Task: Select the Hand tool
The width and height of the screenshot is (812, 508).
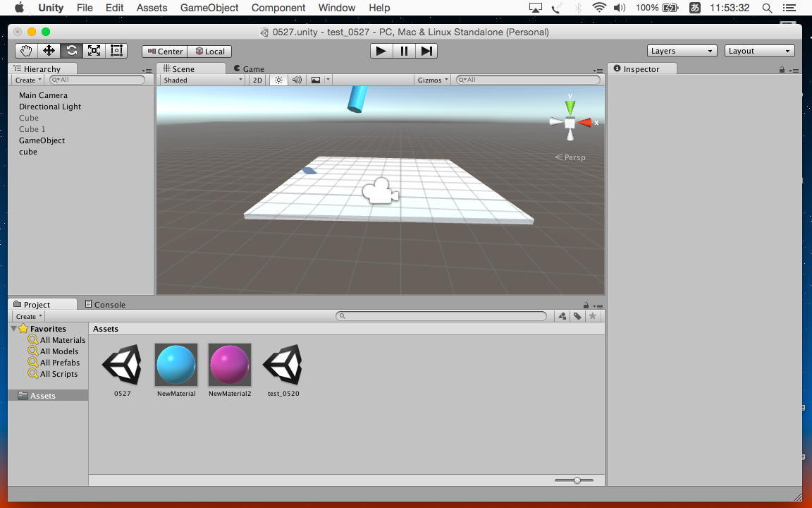Action: 26,51
